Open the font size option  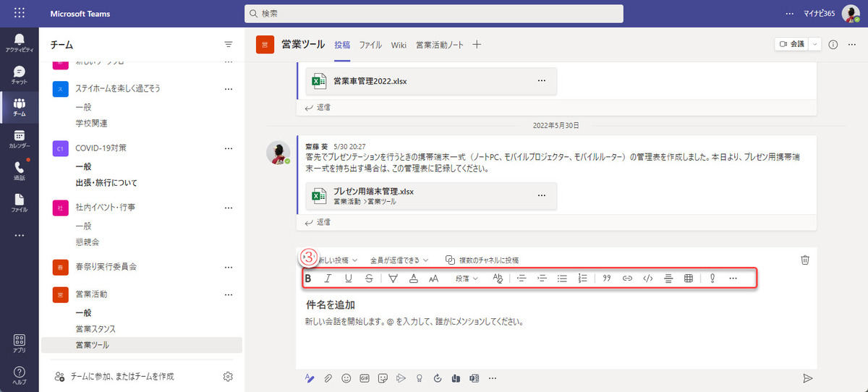[434, 278]
